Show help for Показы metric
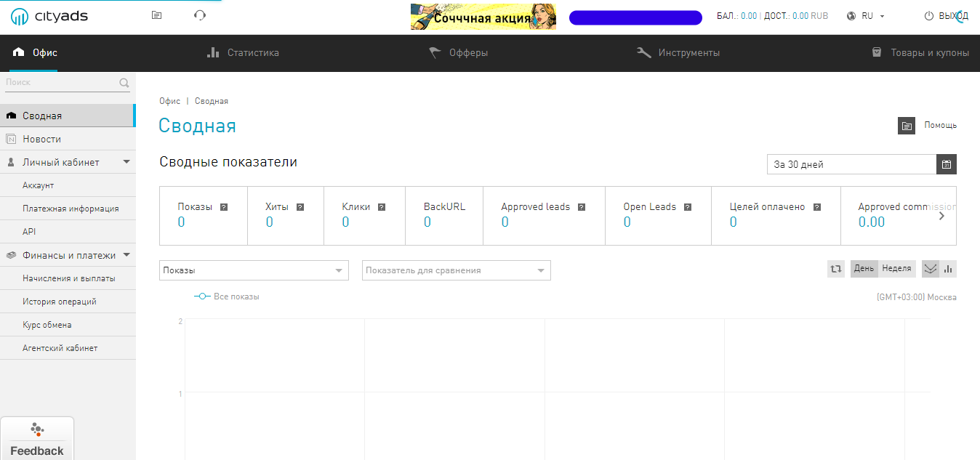The image size is (980, 460). tap(224, 207)
